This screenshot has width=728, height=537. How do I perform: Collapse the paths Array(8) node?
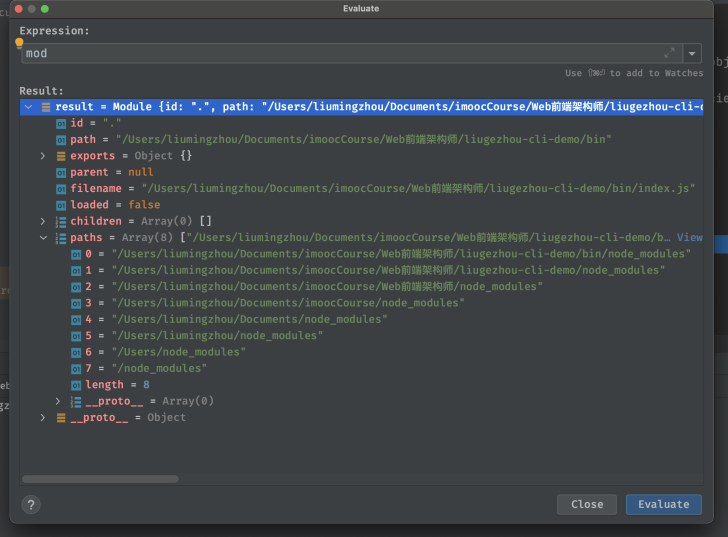[43, 238]
